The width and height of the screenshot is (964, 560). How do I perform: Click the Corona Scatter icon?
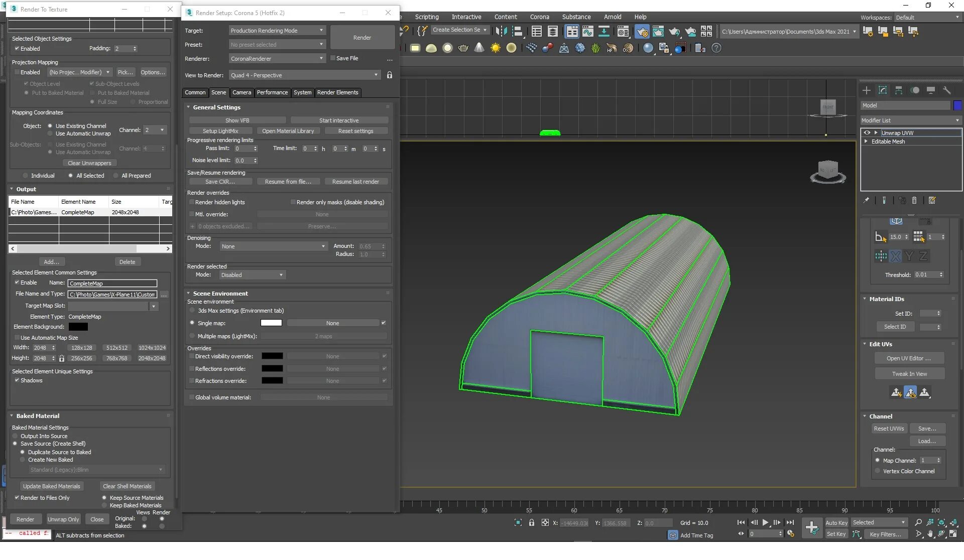tap(532, 48)
